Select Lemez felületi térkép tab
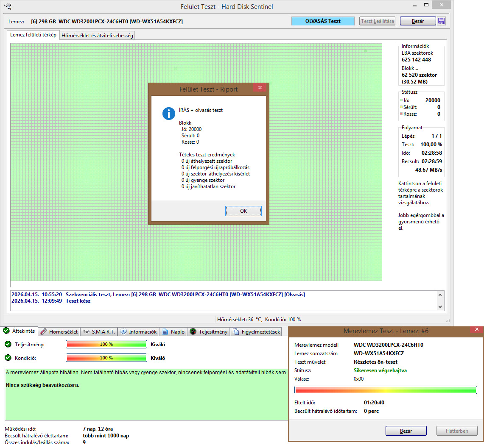484x448 pixels. [x=33, y=35]
